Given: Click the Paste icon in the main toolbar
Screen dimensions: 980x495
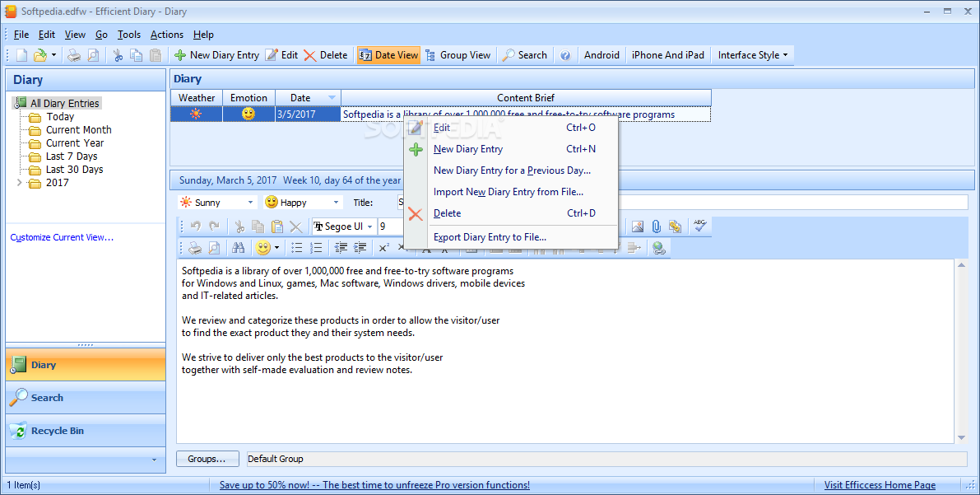Looking at the screenshot, I should [155, 55].
